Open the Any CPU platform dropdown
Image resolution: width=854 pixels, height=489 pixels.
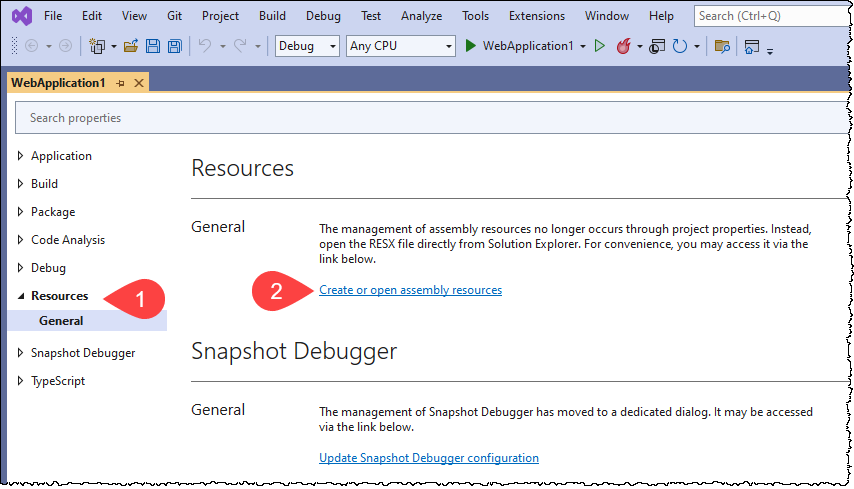(401, 46)
